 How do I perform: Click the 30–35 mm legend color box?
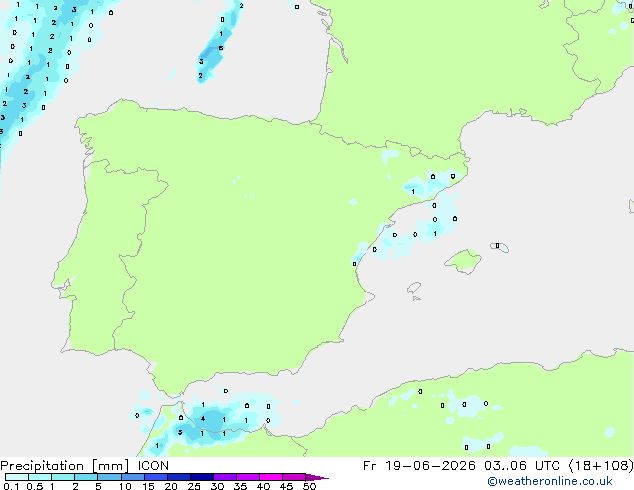point(224,477)
